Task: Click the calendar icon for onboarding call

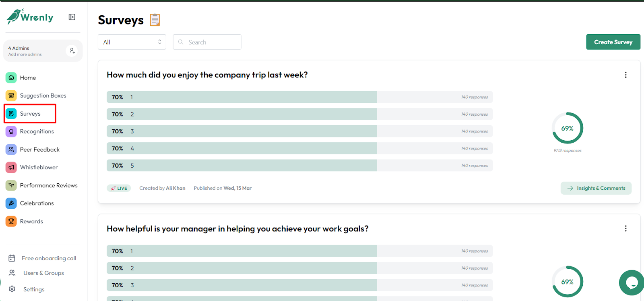Action: [x=12, y=258]
